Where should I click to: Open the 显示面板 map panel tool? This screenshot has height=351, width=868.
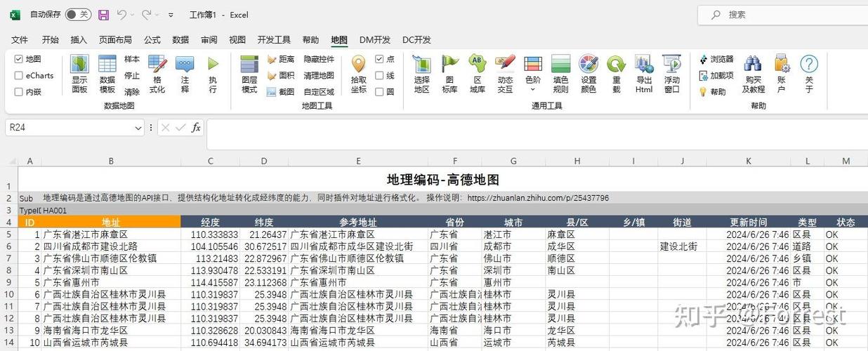coord(79,74)
